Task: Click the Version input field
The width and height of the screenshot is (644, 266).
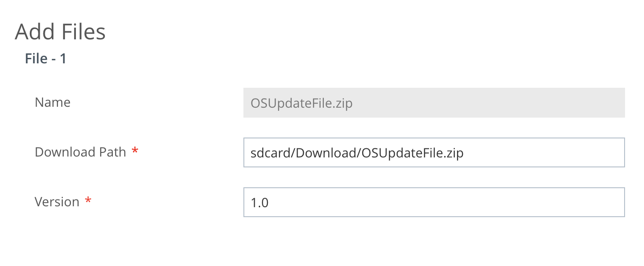Action: pos(434,202)
